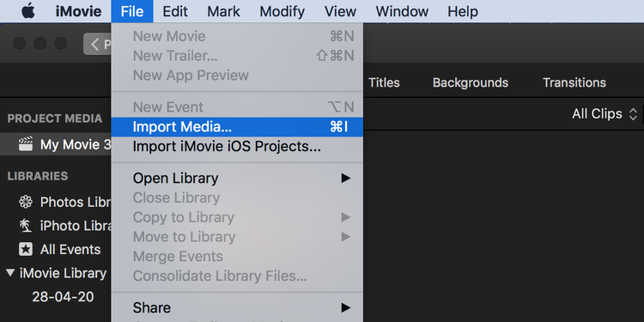This screenshot has height=322, width=644.
Task: Switch to the Titles tab
Action: (384, 82)
